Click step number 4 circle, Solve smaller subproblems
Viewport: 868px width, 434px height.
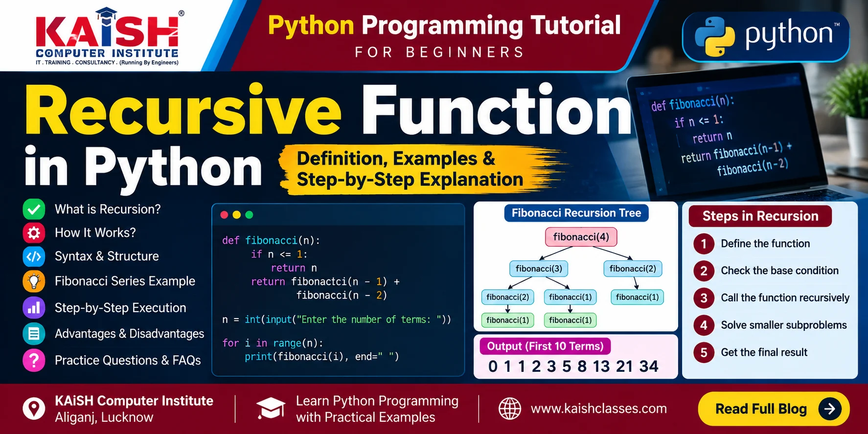tap(704, 325)
